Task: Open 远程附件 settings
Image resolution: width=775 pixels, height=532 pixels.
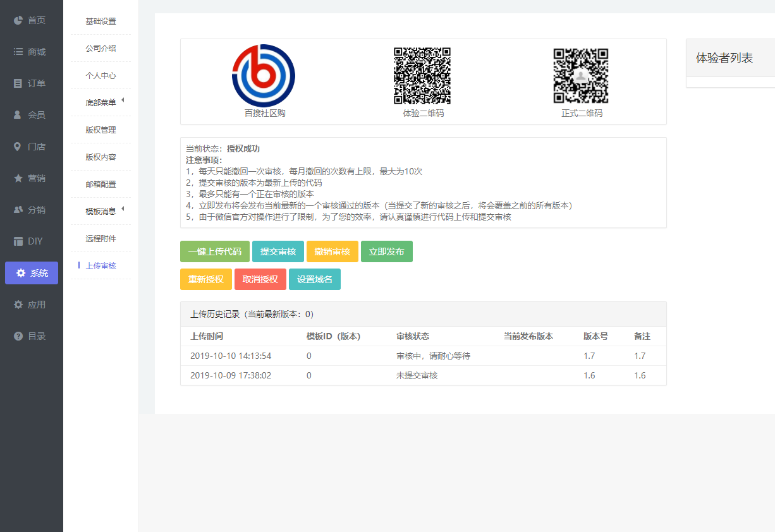Action: pyautogui.click(x=101, y=239)
